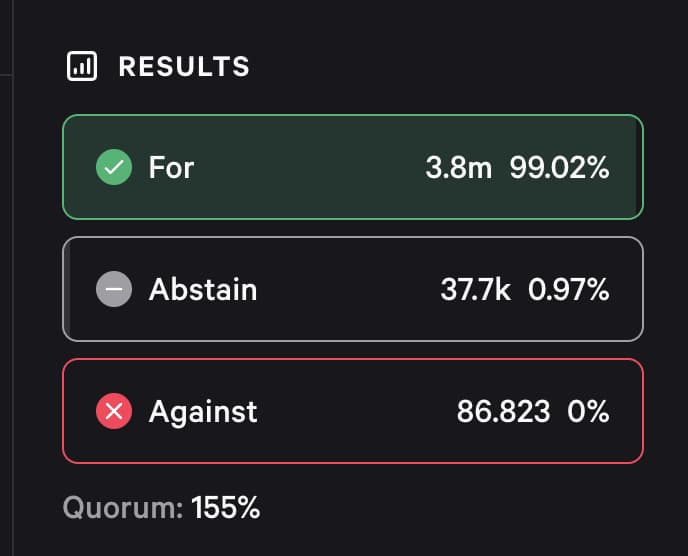The image size is (688, 556).
Task: Click the 155% quorum value
Action: (226, 507)
